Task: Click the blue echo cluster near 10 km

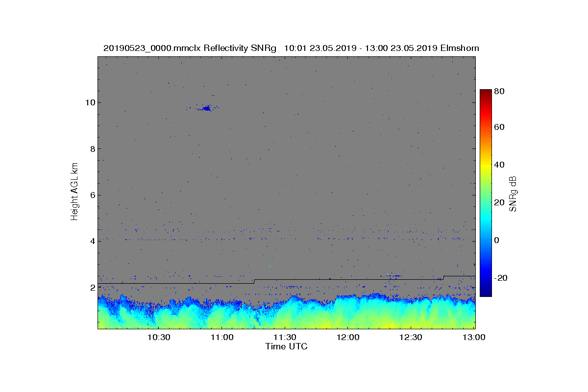Action: pyautogui.click(x=206, y=108)
